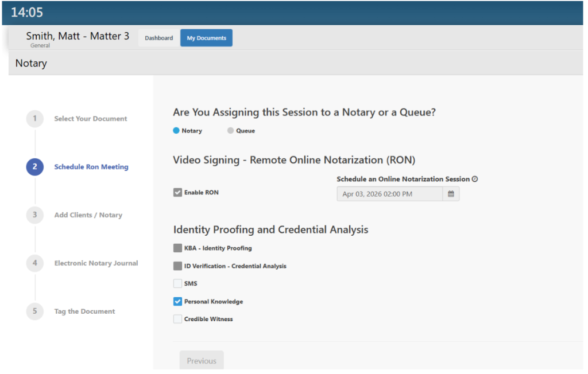This screenshot has width=588, height=374.
Task: Click step 4 circle icon
Action: click(34, 263)
